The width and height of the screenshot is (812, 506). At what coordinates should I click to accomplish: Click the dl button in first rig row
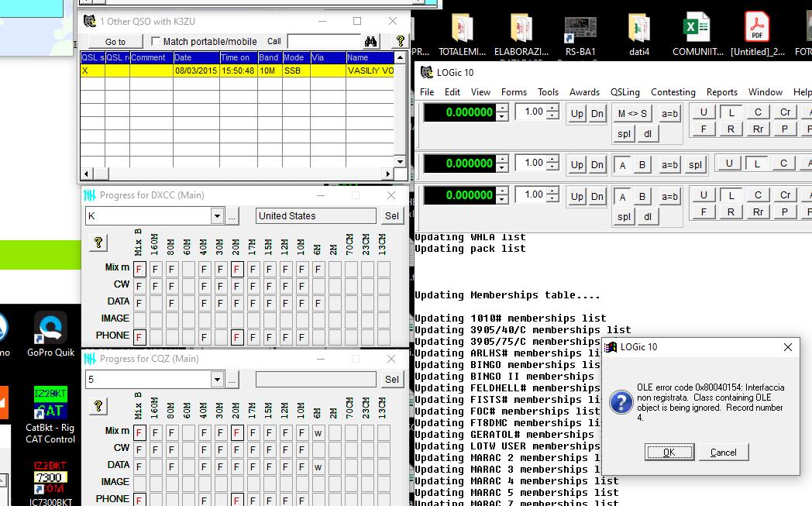coord(647,133)
